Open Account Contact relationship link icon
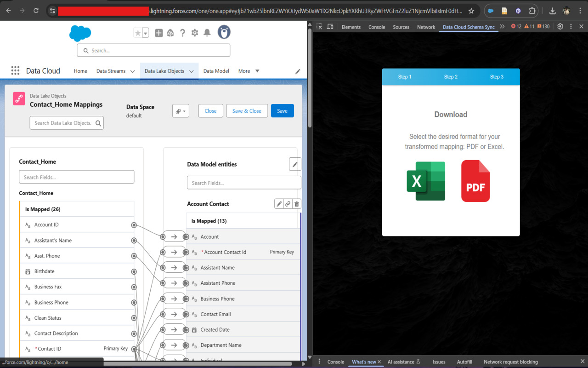588x368 pixels. tap(288, 204)
